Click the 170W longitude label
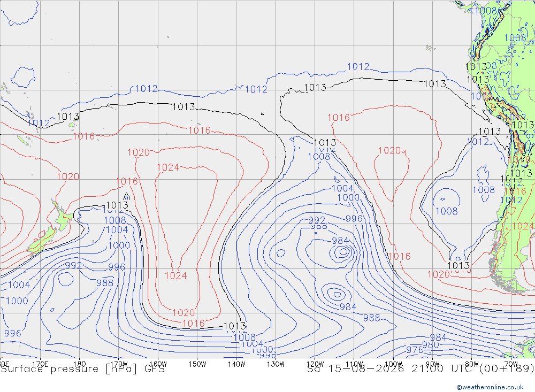535x392 pixels. click(119, 364)
